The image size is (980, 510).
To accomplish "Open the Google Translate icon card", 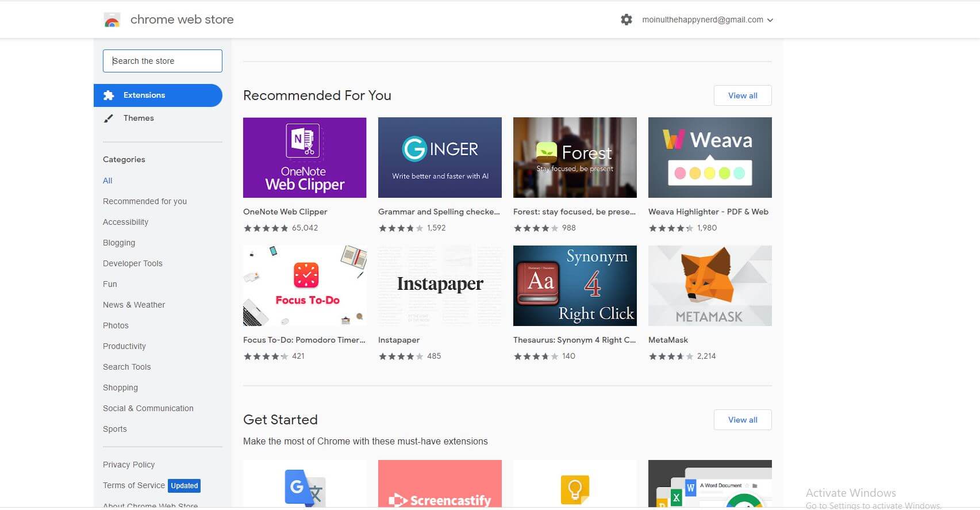I will click(x=305, y=484).
